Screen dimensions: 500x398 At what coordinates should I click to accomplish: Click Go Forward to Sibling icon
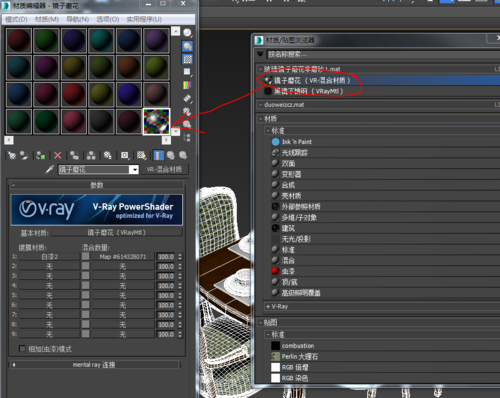(x=183, y=155)
